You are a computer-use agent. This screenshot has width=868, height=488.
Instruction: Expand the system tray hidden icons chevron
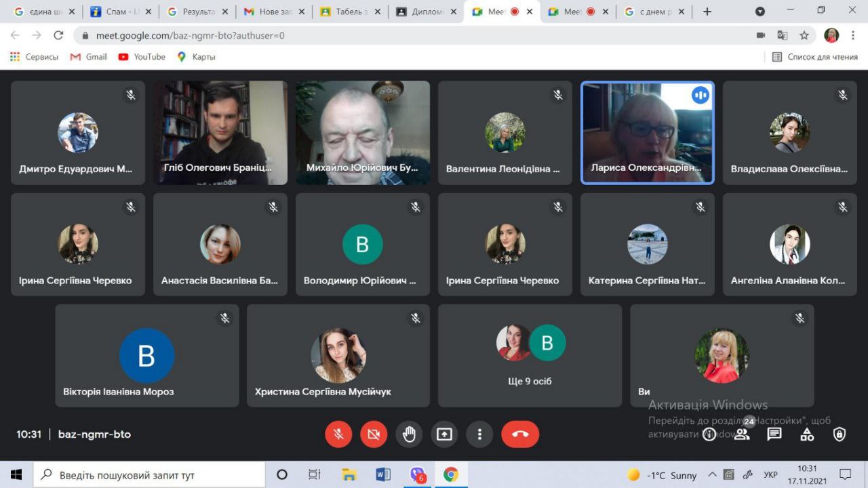tap(712, 475)
